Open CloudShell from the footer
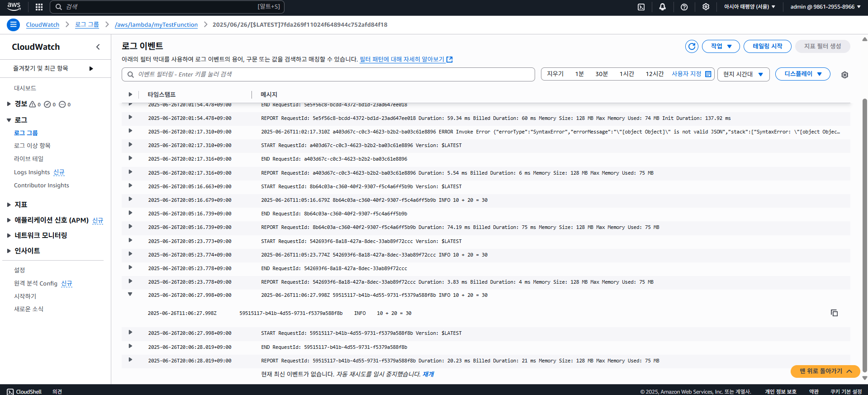The height and width of the screenshot is (395, 868). [24, 391]
